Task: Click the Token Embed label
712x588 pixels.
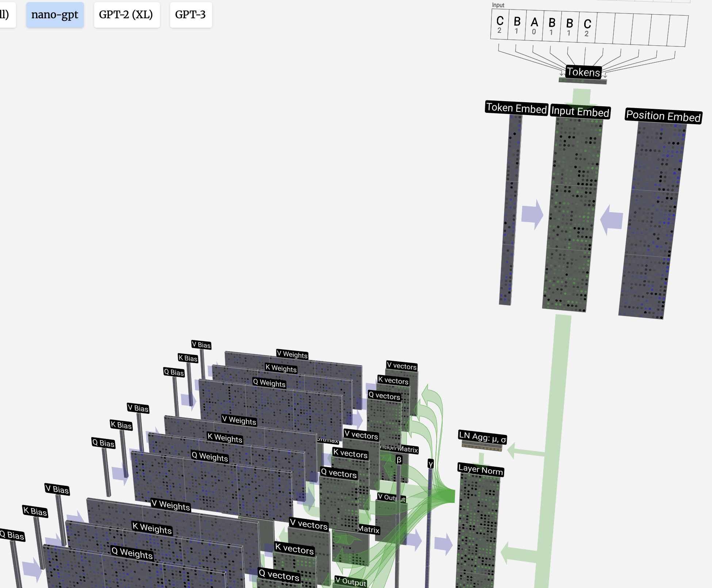Action: (x=516, y=108)
